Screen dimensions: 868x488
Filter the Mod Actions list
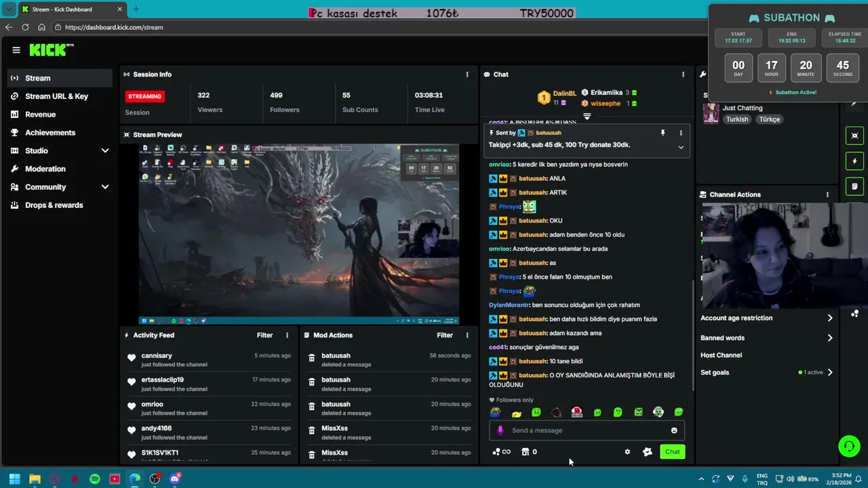445,335
